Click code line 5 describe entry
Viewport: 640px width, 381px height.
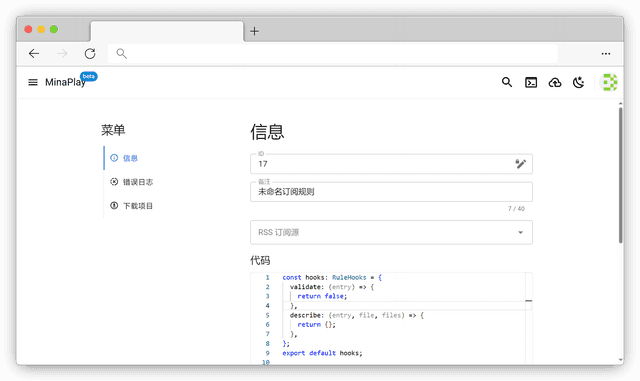click(x=357, y=315)
